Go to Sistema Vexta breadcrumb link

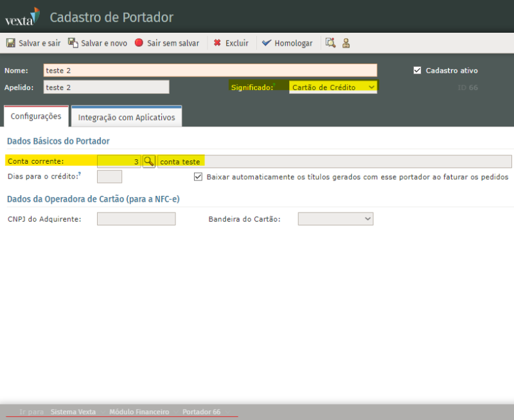coord(73,412)
